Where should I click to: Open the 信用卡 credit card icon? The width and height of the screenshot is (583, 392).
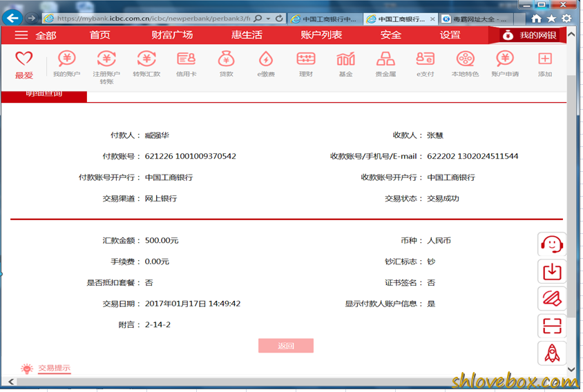click(x=187, y=59)
